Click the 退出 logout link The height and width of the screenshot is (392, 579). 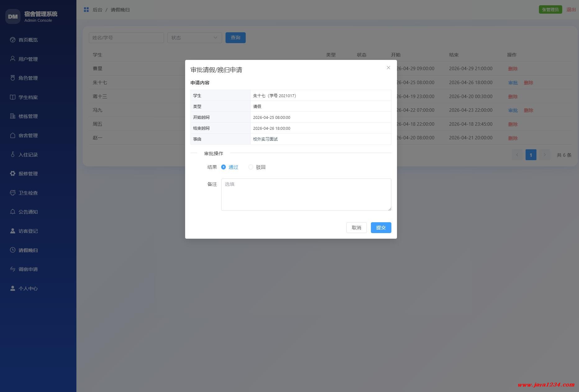coord(571,10)
